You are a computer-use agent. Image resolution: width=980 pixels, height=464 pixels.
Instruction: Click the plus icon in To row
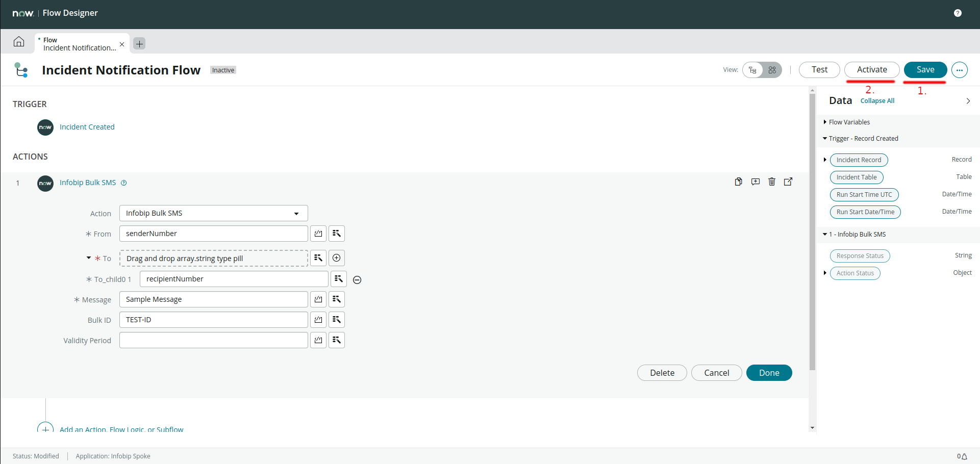[x=337, y=258]
